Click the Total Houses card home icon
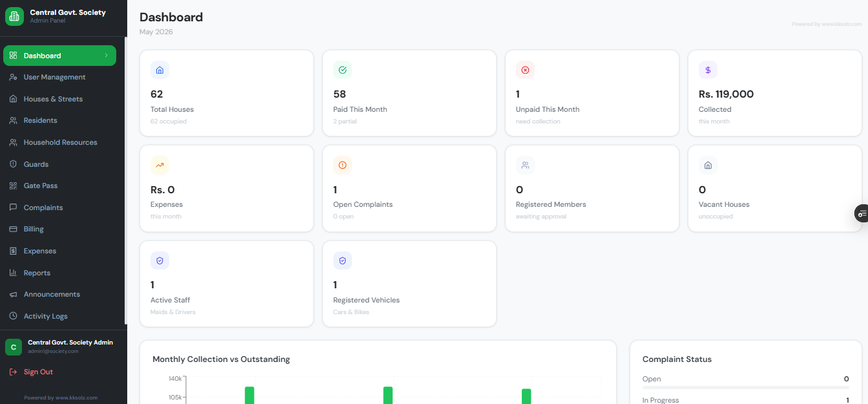 pos(160,70)
